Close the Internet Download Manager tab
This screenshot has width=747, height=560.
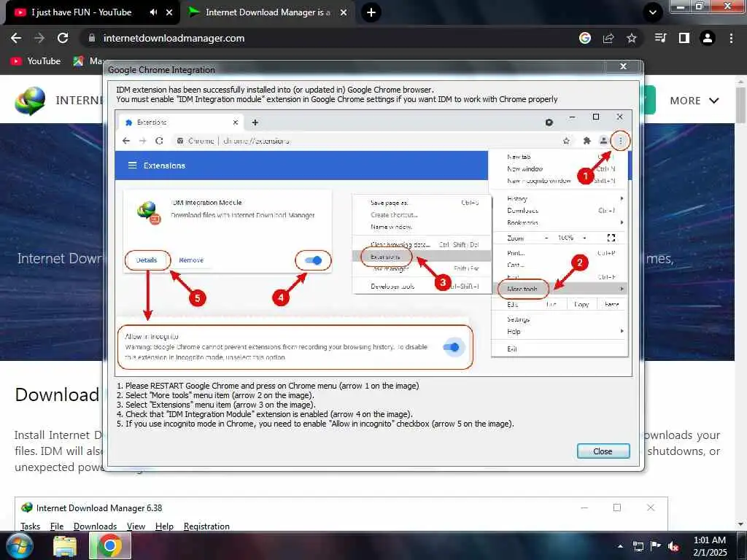pyautogui.click(x=344, y=12)
